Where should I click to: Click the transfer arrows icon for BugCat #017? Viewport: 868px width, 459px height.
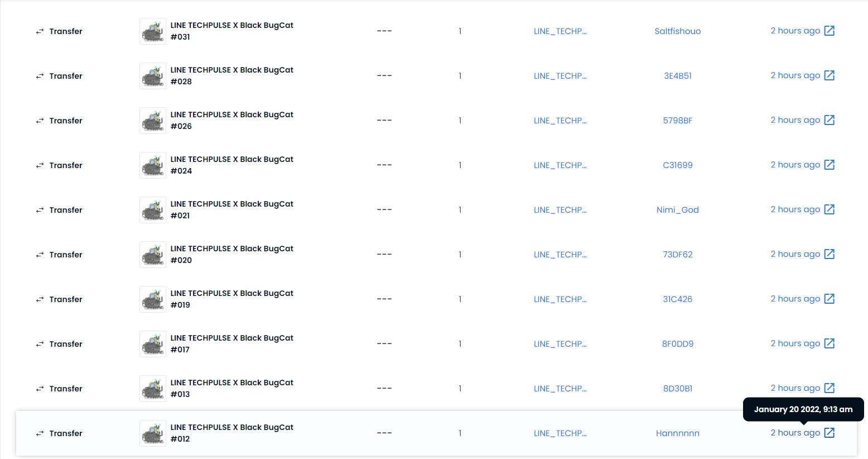pos(40,344)
